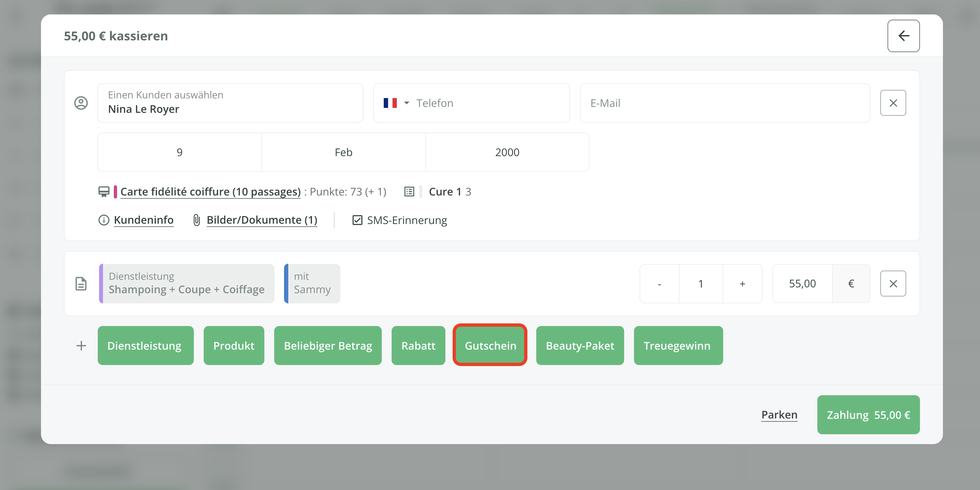
Task: Decrease quantity with the minus stepper
Action: click(659, 283)
